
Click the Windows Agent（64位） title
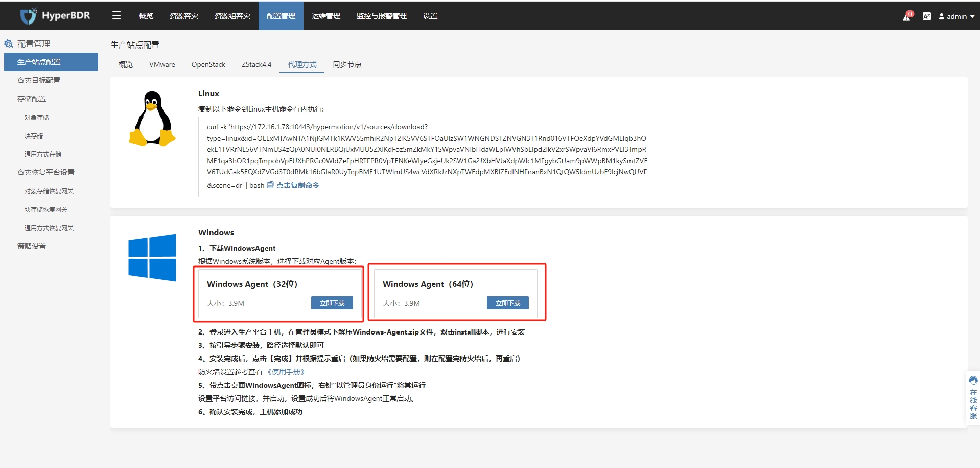[x=428, y=284]
